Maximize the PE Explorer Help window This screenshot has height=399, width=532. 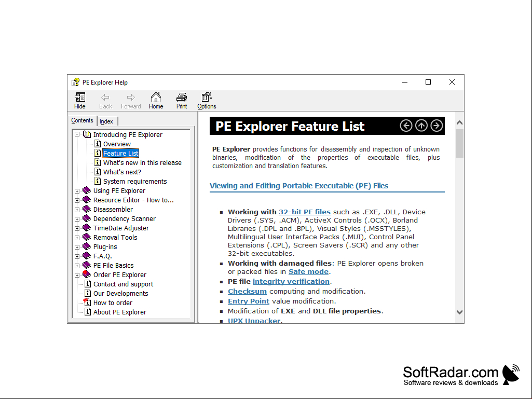[428, 82]
